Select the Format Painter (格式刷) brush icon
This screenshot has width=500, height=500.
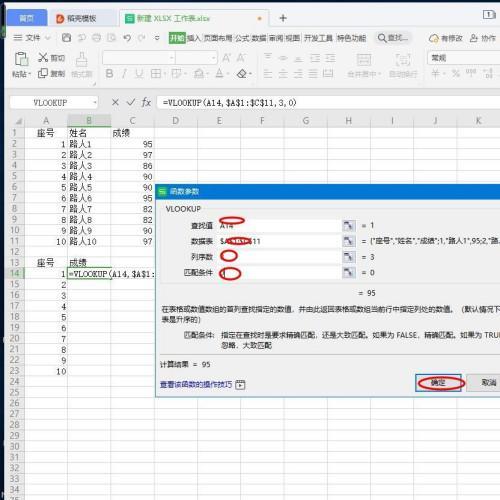[81, 59]
